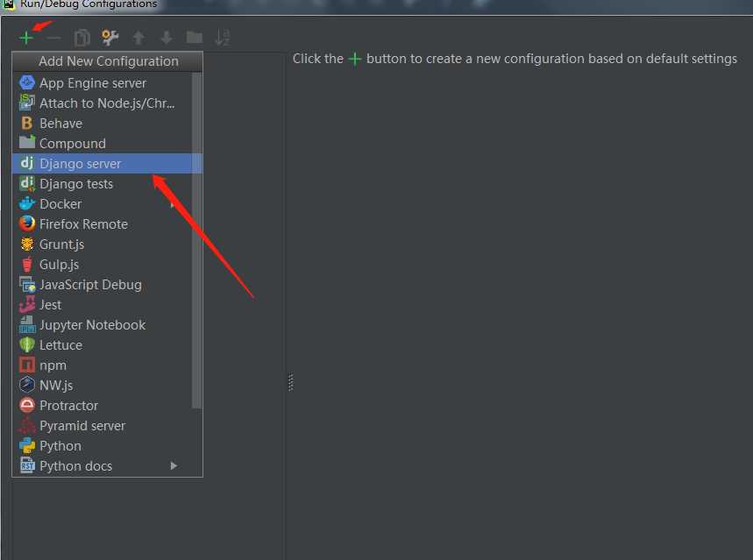Image resolution: width=753 pixels, height=560 pixels.
Task: Click the Firefox Remote icon
Action: coord(27,223)
